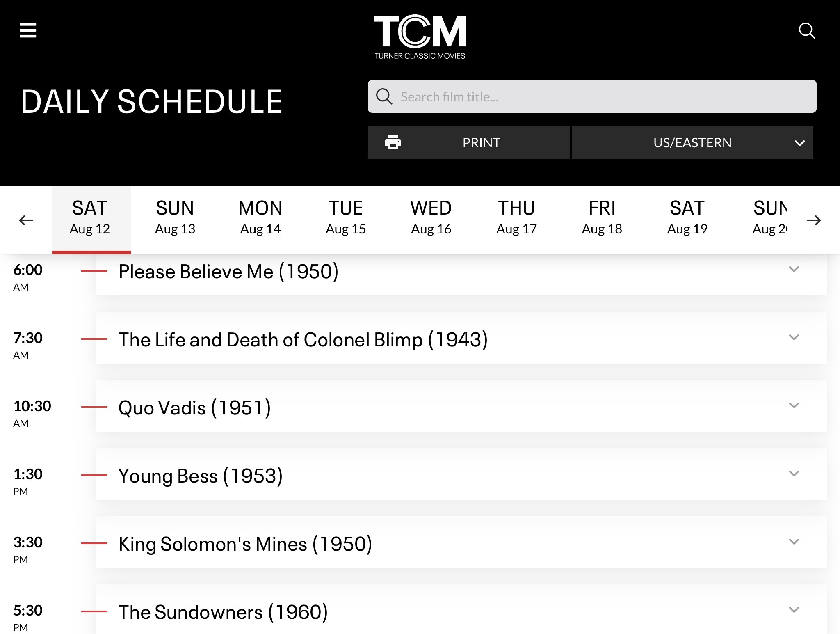Expand King Solomon's Mines chevron
Image resolution: width=840 pixels, height=634 pixels.
pyautogui.click(x=794, y=542)
